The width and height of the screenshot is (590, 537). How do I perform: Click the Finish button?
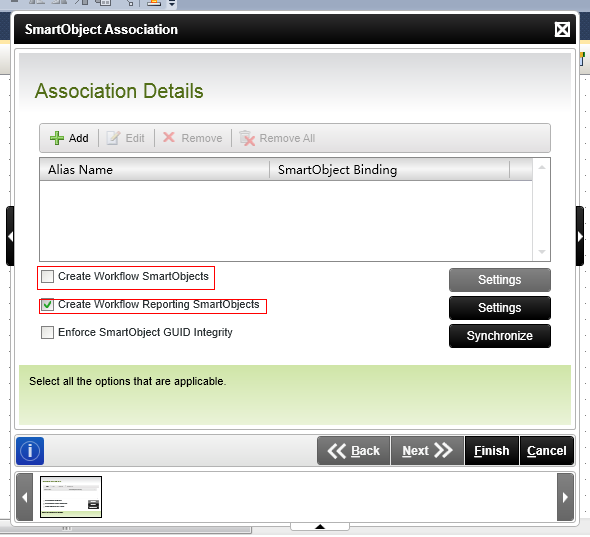click(491, 451)
